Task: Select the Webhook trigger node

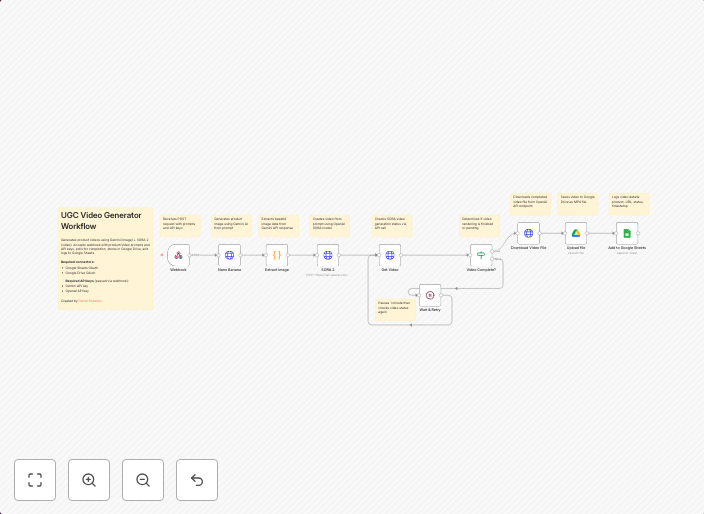Action: (178, 255)
